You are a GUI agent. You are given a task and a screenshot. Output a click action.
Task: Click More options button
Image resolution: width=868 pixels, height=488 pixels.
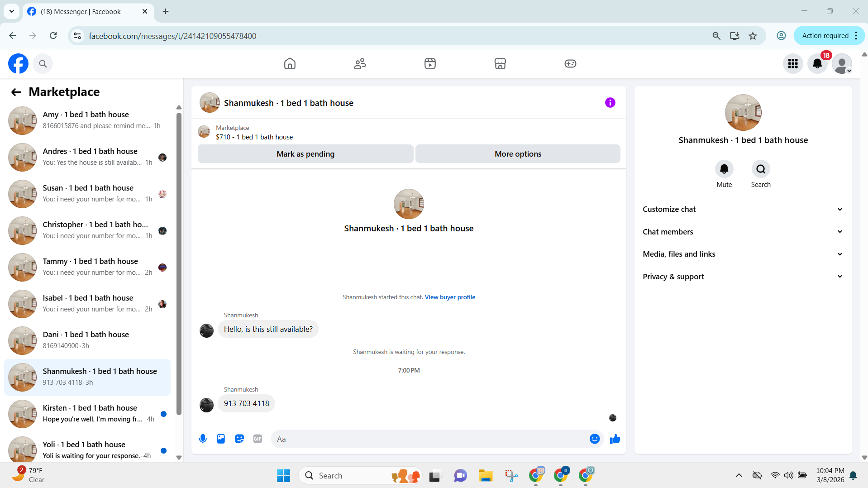point(518,154)
